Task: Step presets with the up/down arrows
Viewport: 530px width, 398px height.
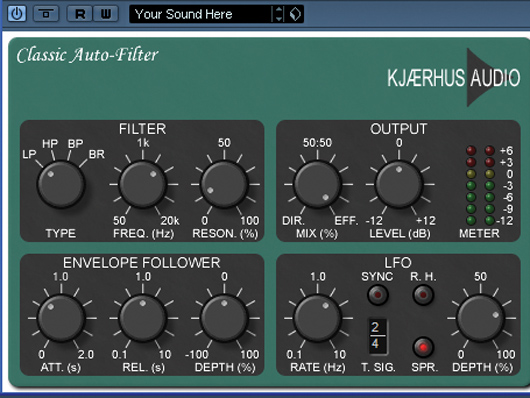Action: 279,14
